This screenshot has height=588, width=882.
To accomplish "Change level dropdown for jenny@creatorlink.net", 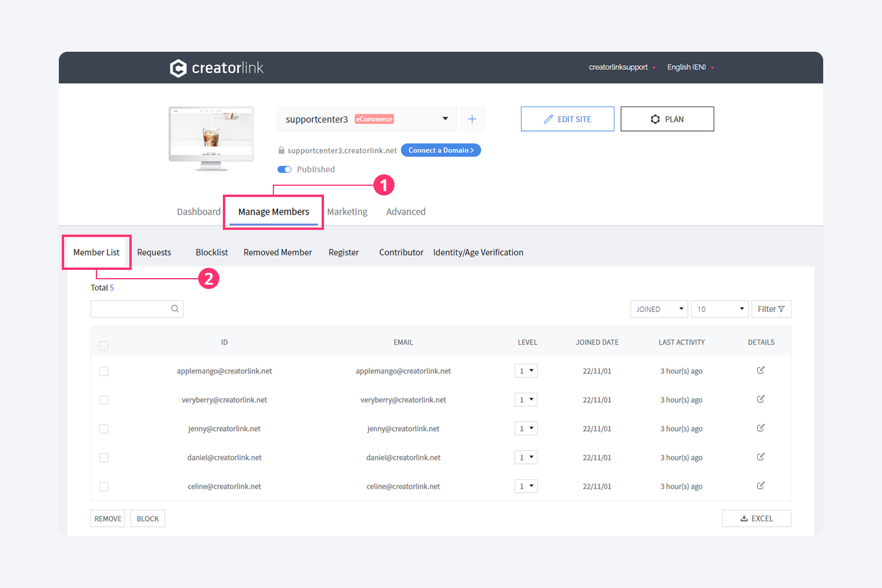I will tap(526, 429).
